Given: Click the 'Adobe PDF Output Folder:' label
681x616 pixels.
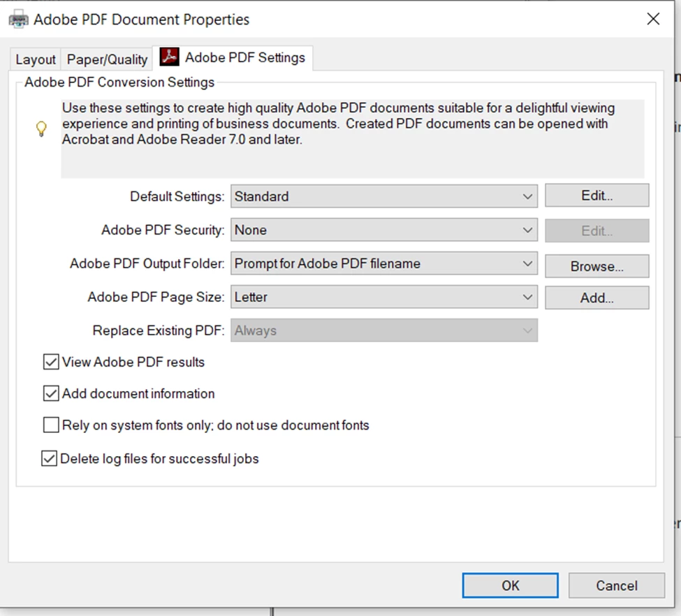Looking at the screenshot, I should pyautogui.click(x=147, y=263).
